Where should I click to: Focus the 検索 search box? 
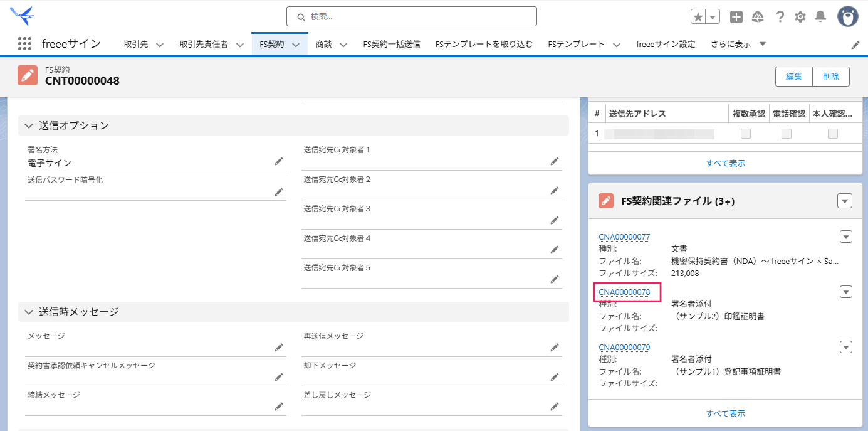click(412, 16)
